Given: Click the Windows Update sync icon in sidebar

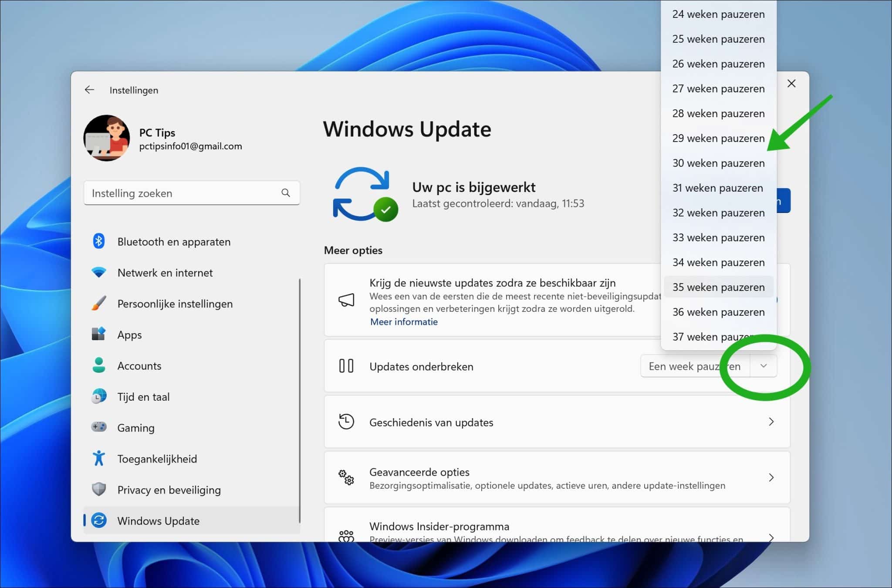Looking at the screenshot, I should click(99, 520).
